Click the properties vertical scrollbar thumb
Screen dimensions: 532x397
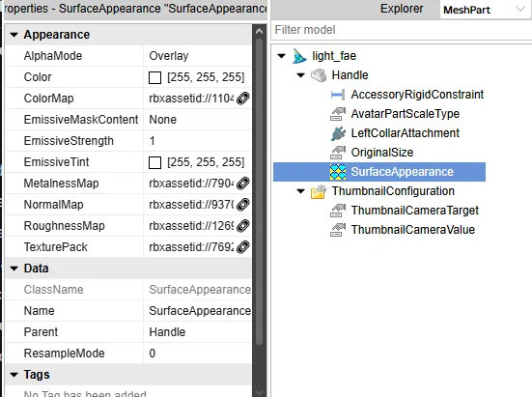point(259,191)
